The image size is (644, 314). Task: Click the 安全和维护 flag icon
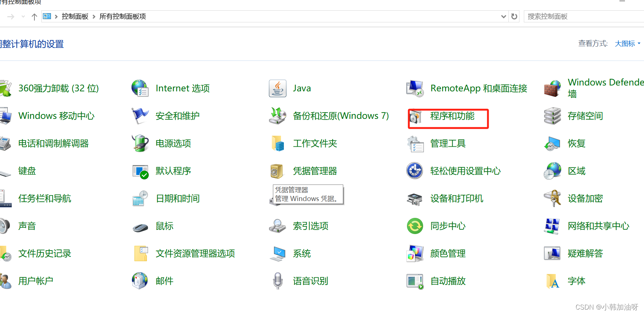[x=140, y=116]
